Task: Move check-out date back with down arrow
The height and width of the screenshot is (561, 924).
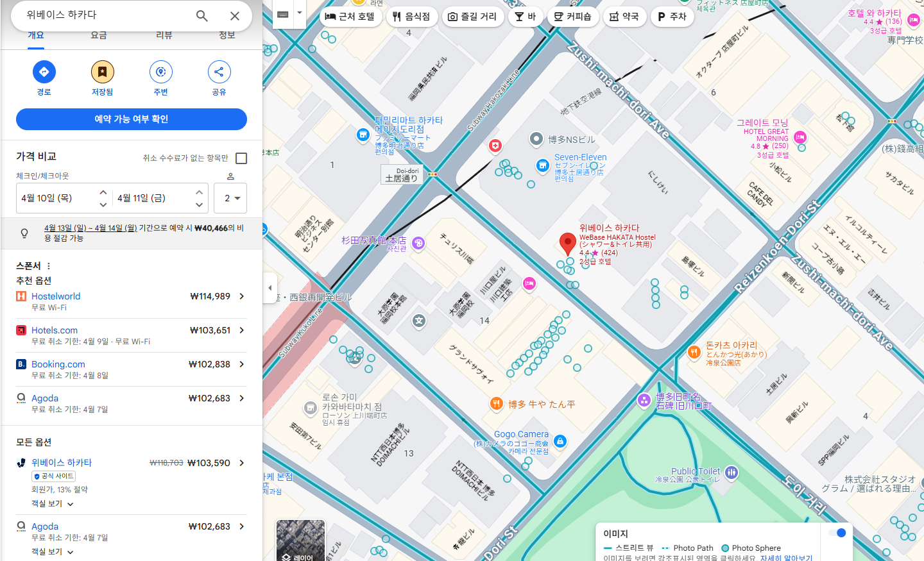Action: pos(199,205)
